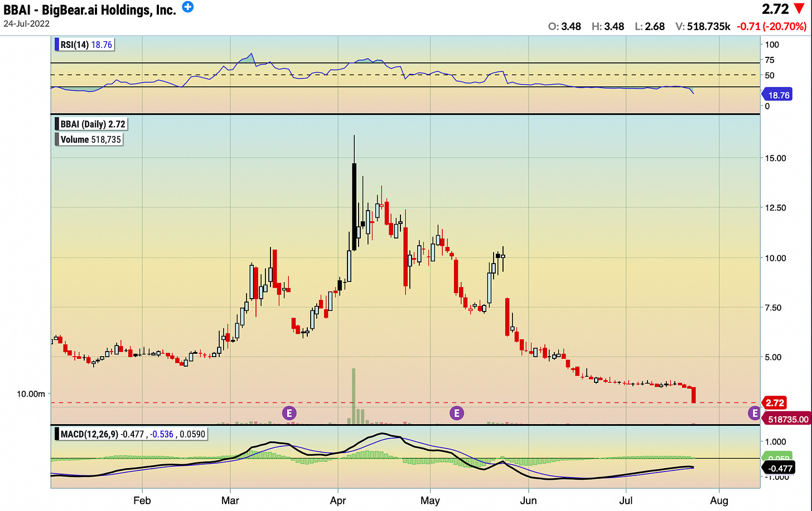This screenshot has width=812, height=511.
Task: Click the 518735.00 volume tag
Action: [787, 419]
